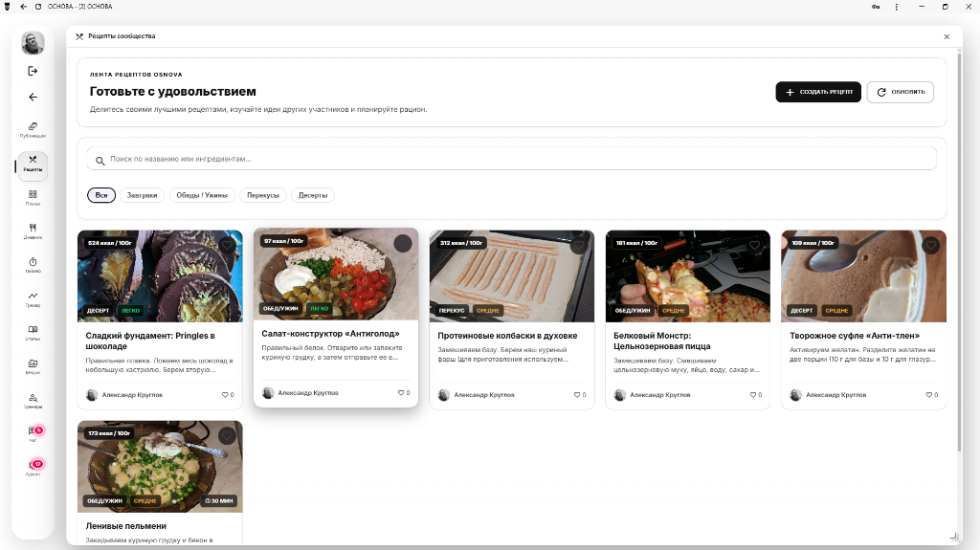The width and height of the screenshot is (980, 550).
Task: Click 30 МИН badge on пельмени card
Action: 219,501
